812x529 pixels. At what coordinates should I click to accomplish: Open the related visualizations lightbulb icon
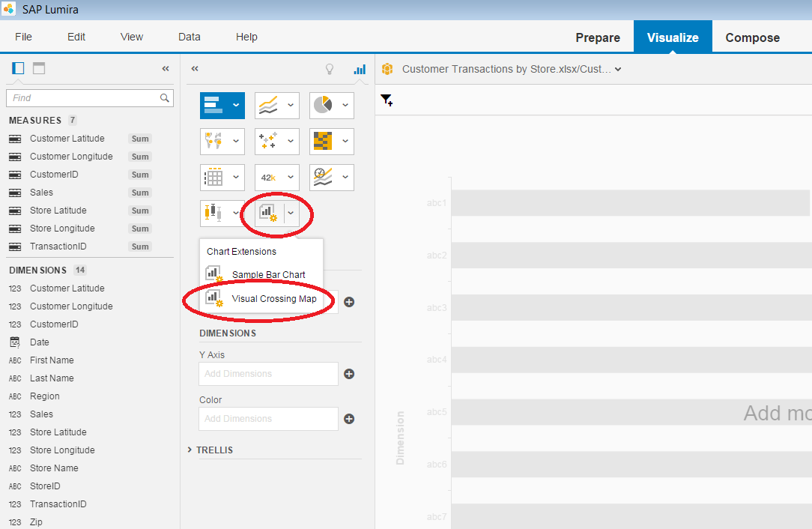[x=330, y=69]
